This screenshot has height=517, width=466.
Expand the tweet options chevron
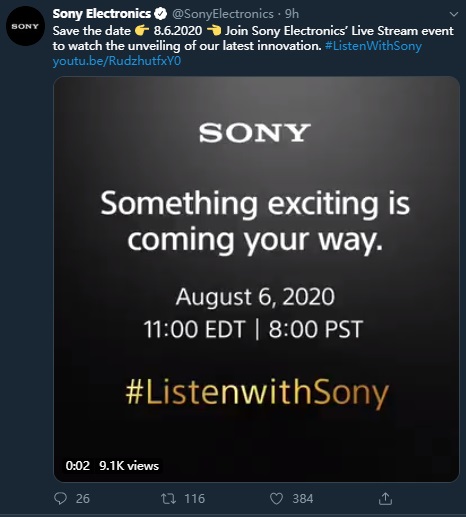pyautogui.click(x=454, y=14)
